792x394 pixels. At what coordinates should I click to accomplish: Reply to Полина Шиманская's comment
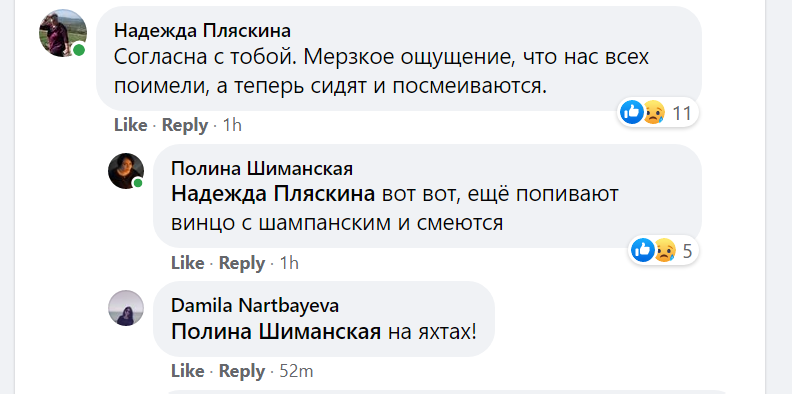(242, 263)
